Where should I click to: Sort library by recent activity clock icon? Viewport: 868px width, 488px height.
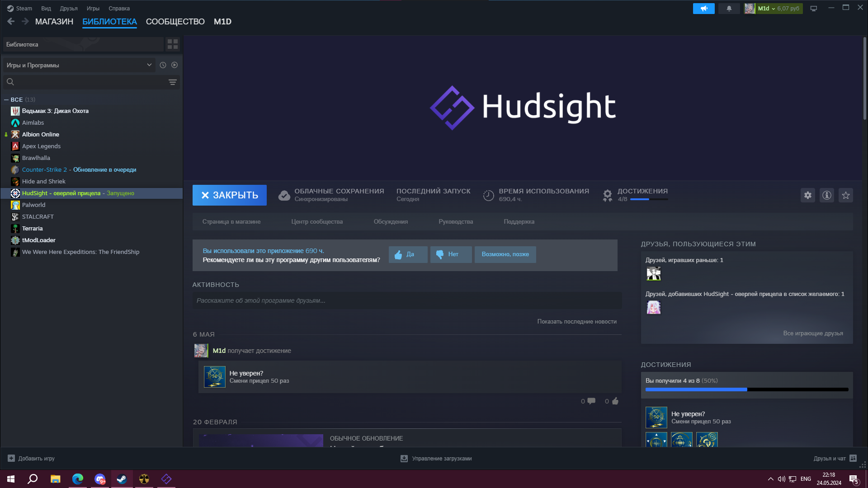[163, 65]
